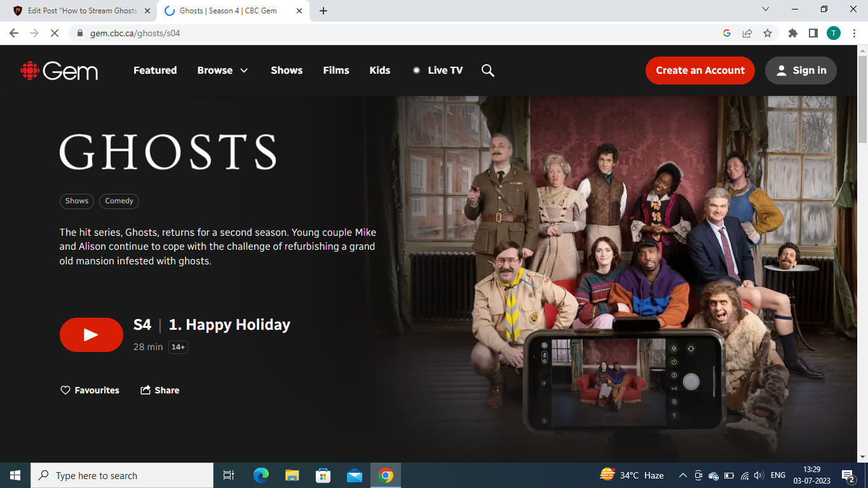The height and width of the screenshot is (488, 868).
Task: Switch ENG input language indicator
Action: pyautogui.click(x=778, y=475)
